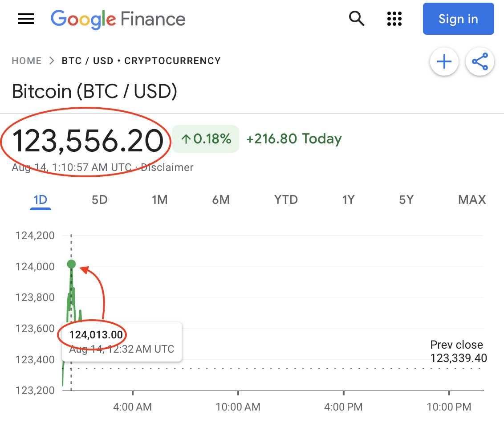Screen dimensions: 504x423
Task: Switch to 5D time range
Action: tap(100, 200)
